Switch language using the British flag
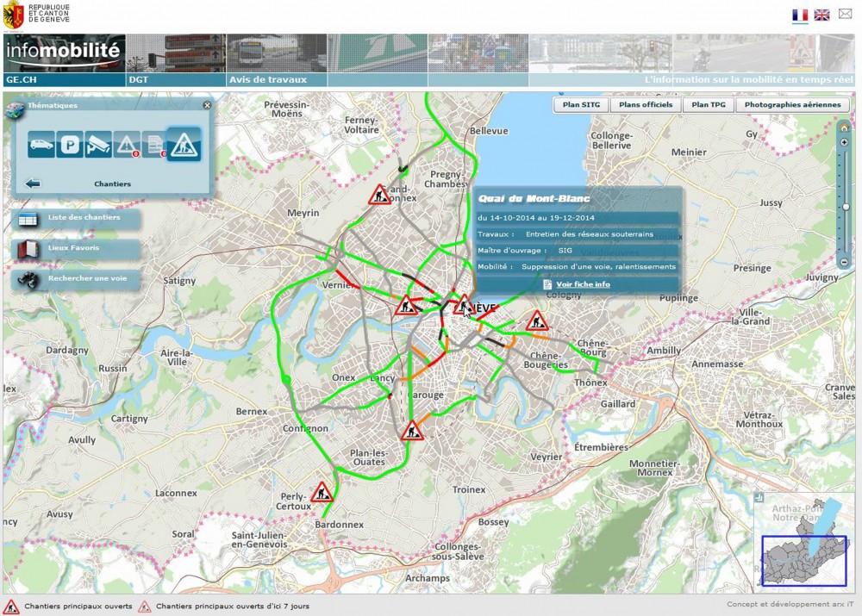The width and height of the screenshot is (862, 616). [821, 15]
